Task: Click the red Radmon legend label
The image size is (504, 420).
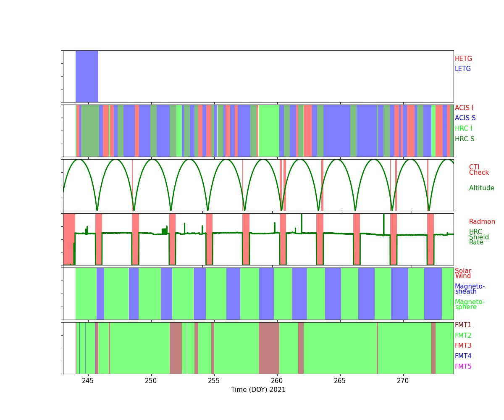Action: tap(482, 222)
